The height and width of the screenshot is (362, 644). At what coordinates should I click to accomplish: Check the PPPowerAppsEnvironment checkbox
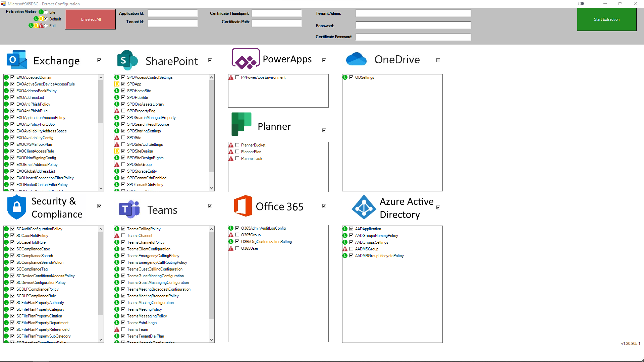pyautogui.click(x=237, y=77)
